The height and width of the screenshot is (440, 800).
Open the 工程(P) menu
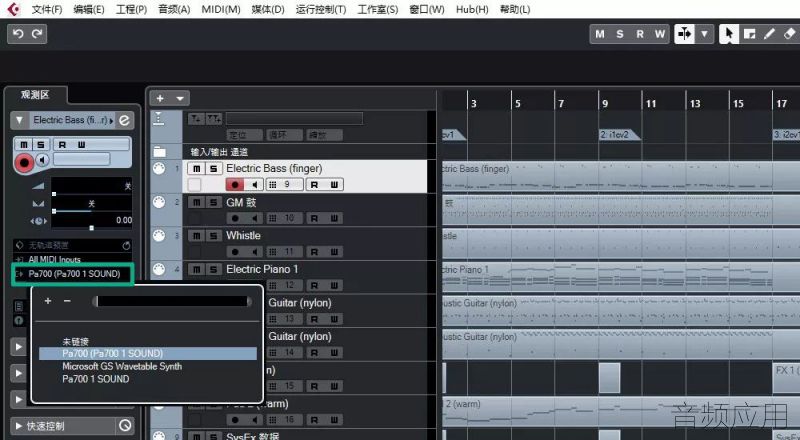131,9
